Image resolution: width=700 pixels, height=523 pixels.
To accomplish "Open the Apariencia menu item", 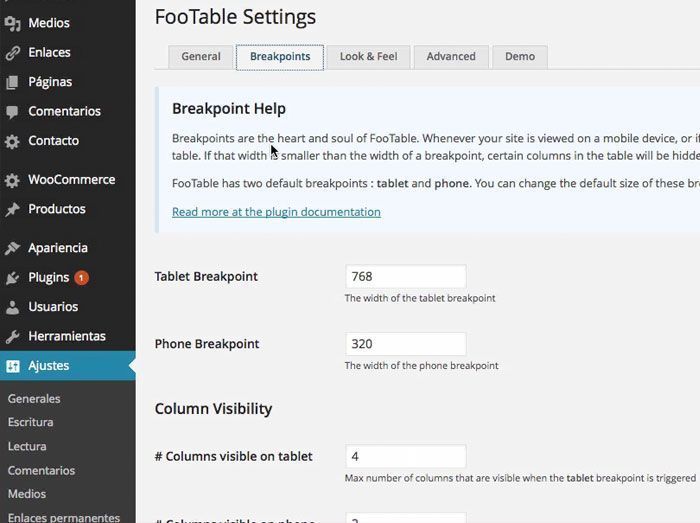I will coord(68,248).
